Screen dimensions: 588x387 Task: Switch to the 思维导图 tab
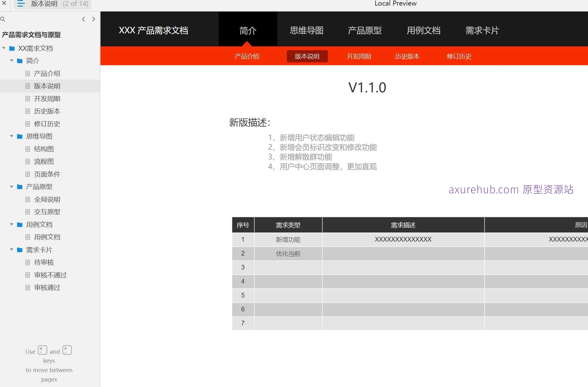coord(306,30)
